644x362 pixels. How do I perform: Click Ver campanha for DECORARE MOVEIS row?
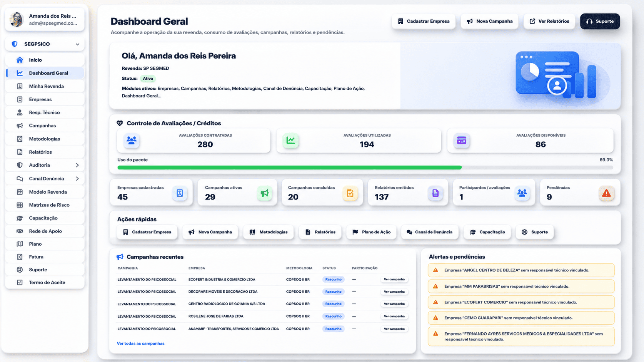point(394,292)
